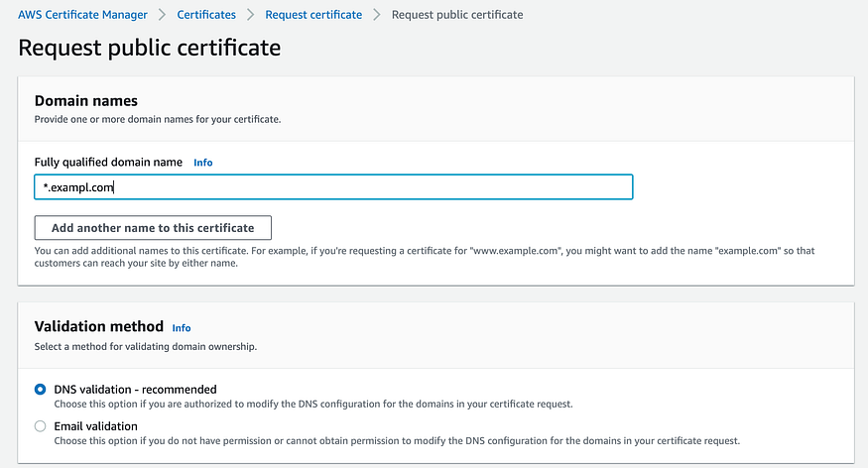Screen dimensions: 868x468
Task: Select the DNS validation radio button
Action: tap(41, 390)
